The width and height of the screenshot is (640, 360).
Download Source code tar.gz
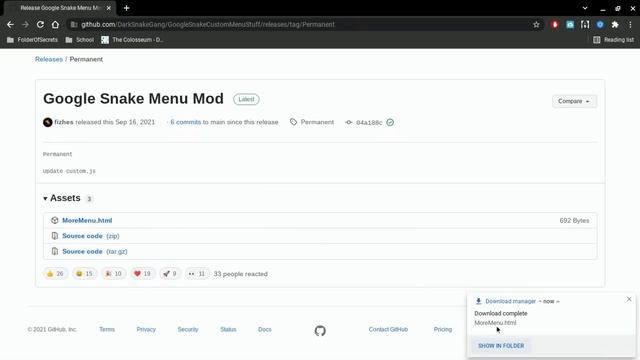(x=95, y=251)
